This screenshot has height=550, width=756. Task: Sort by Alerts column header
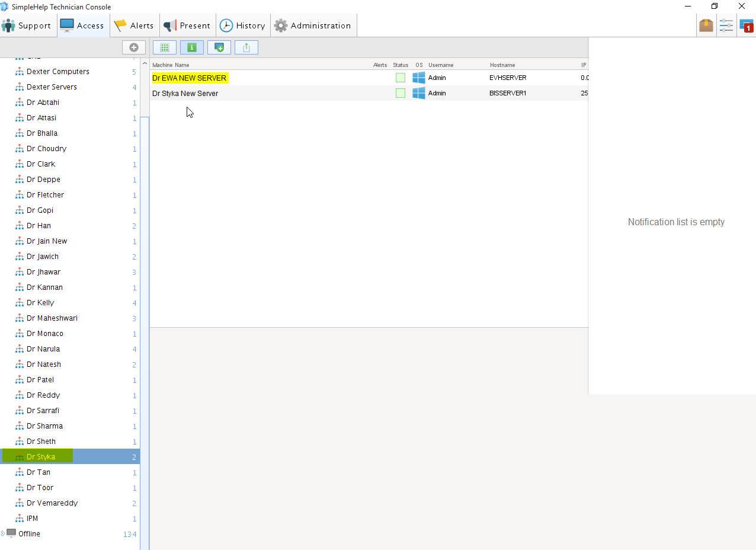pyautogui.click(x=380, y=65)
